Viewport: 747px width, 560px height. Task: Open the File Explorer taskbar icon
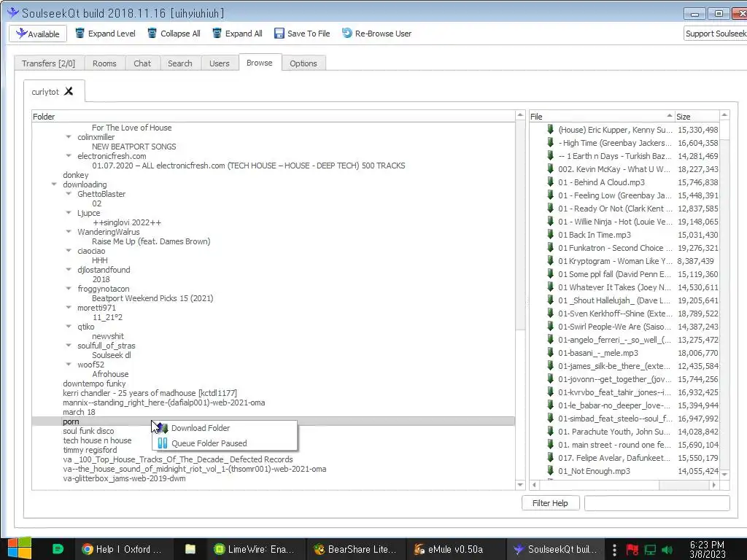(x=190, y=549)
